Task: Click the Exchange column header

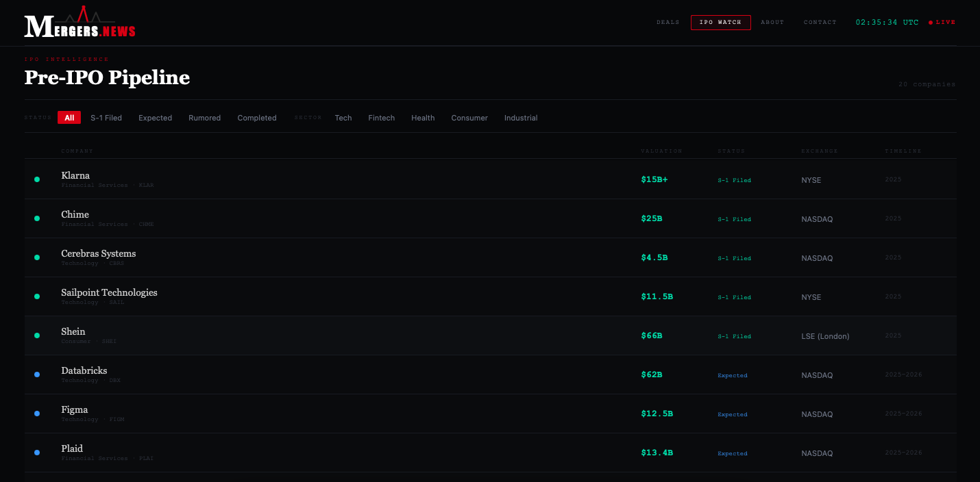Action: coord(820,151)
